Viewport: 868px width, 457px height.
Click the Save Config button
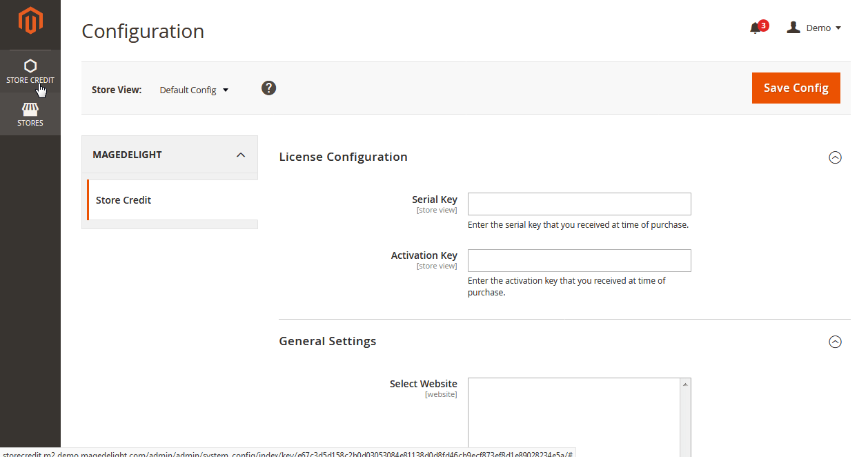(x=796, y=88)
